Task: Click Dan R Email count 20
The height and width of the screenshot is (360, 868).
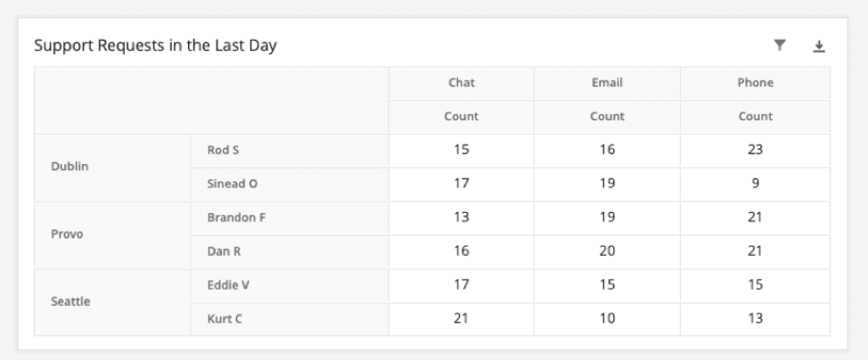Action: click(607, 251)
